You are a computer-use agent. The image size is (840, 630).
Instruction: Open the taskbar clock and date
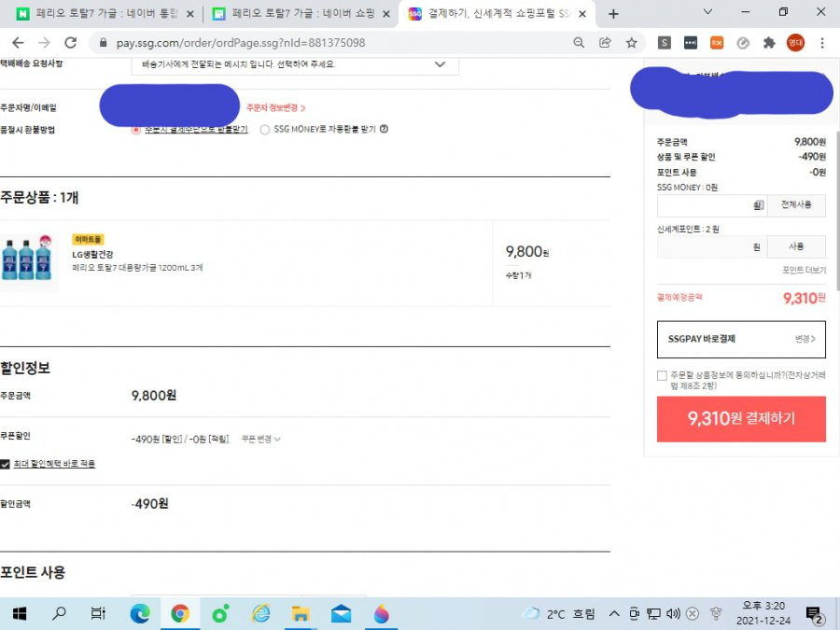[763, 613]
